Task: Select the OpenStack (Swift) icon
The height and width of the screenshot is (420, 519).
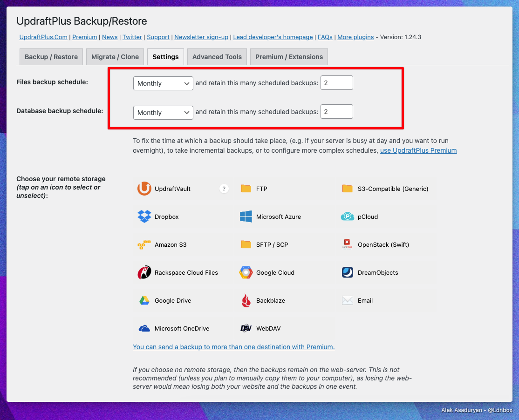Action: point(347,244)
